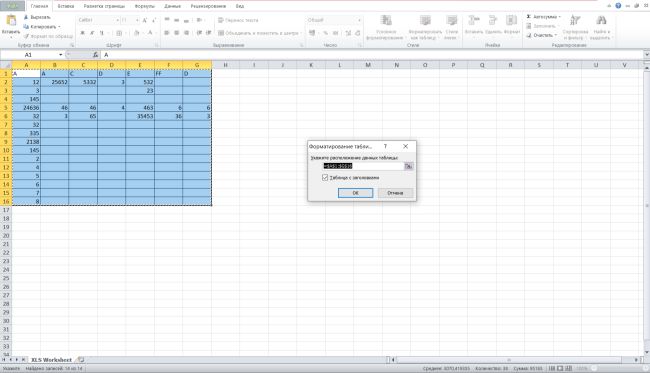Toggle underline formatting in Font group
Image resolution: width=650 pixels, height=373 pixels.
102,33
